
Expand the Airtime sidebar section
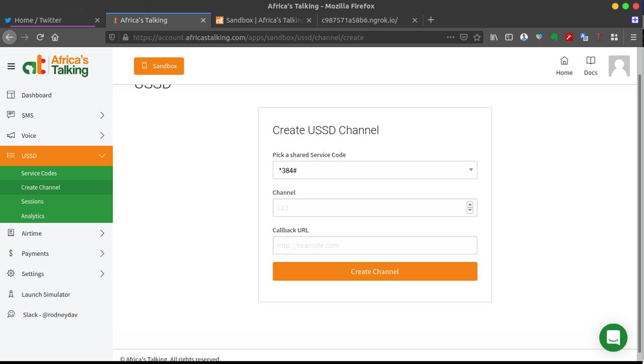point(56,233)
